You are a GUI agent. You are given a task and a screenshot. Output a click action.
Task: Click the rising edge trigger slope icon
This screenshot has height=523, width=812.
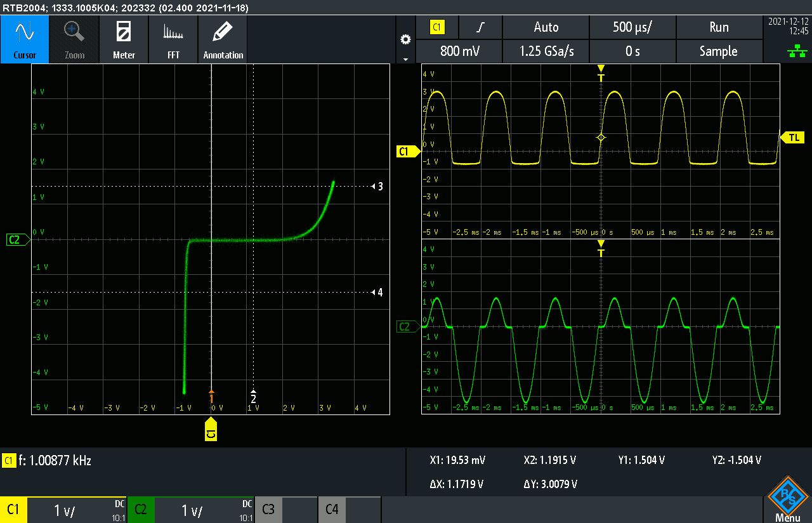tap(481, 27)
